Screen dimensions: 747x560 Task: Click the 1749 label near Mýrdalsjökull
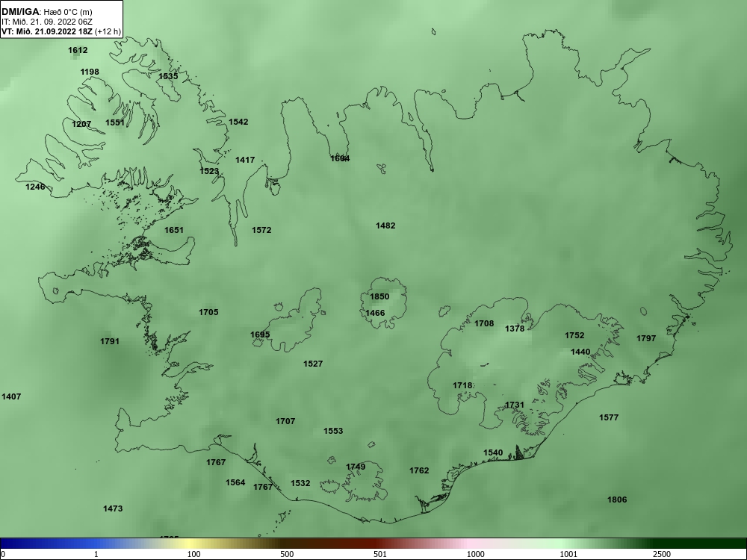[356, 467]
